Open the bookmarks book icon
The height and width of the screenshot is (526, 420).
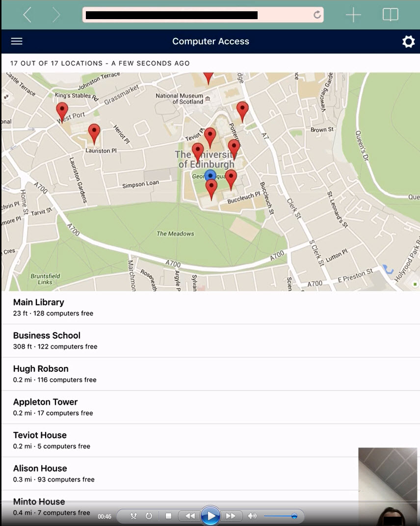(x=390, y=15)
